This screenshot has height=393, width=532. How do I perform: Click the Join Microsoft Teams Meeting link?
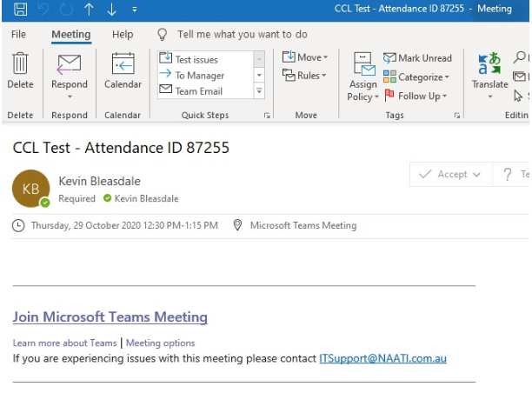(110, 317)
